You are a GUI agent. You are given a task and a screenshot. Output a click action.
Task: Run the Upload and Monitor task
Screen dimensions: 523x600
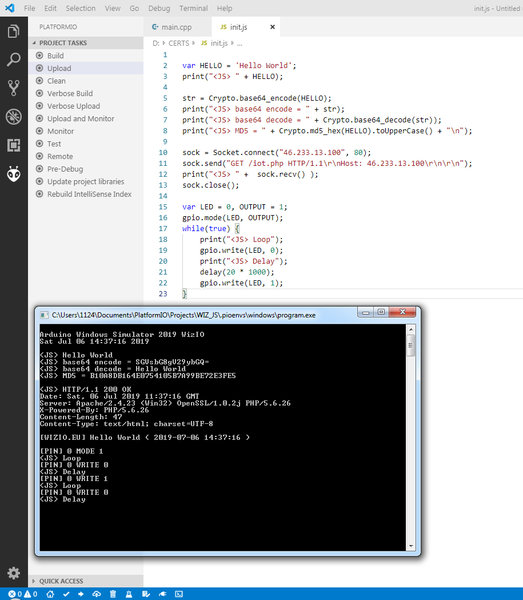click(x=86, y=119)
